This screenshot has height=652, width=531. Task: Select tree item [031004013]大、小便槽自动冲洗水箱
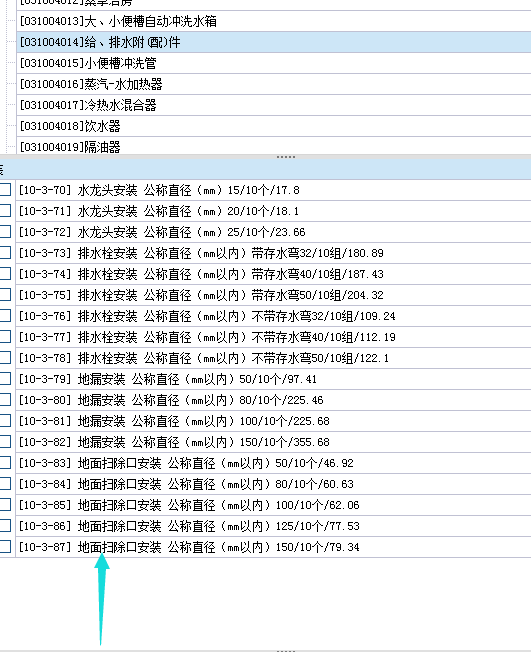point(274,21)
